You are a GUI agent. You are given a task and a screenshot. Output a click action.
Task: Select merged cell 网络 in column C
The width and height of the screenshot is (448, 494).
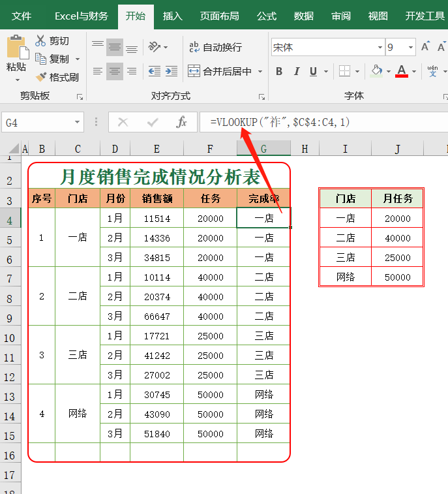(78, 413)
